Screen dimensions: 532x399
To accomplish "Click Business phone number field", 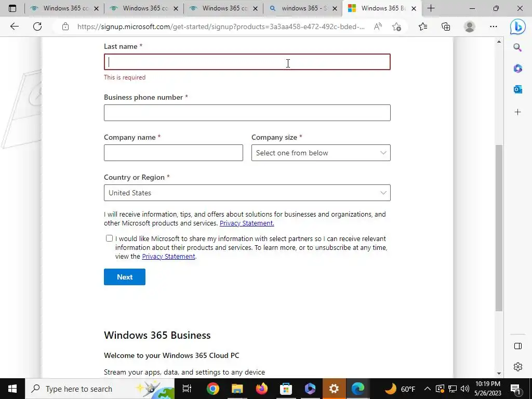I will point(247,113).
